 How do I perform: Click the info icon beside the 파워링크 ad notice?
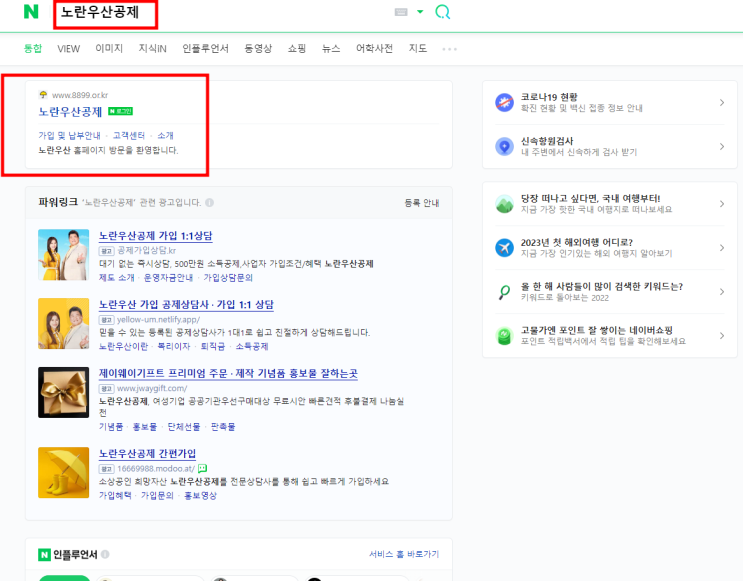click(x=209, y=203)
